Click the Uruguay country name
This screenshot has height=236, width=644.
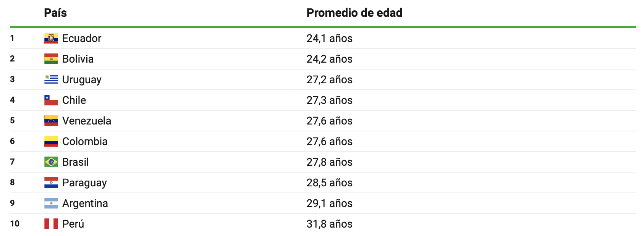tap(82, 79)
